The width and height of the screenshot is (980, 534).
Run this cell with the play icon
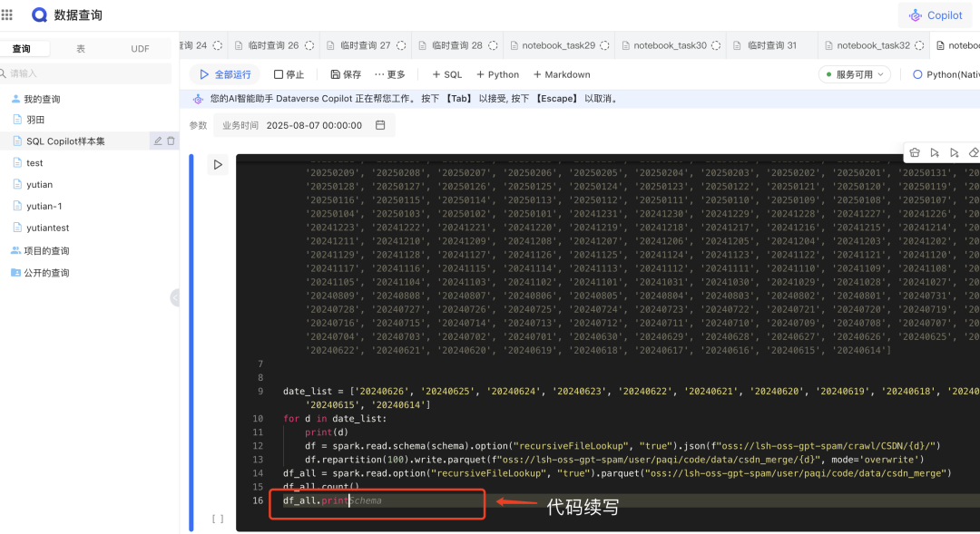(x=218, y=165)
